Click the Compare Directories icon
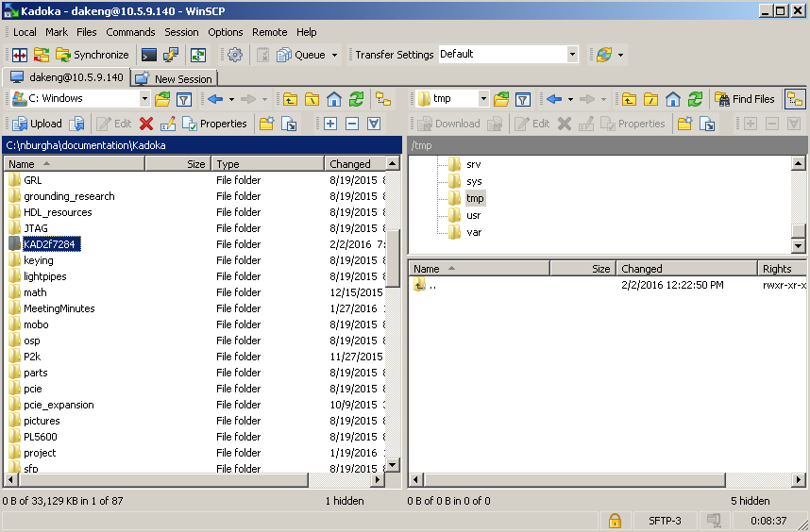810x532 pixels. pyautogui.click(x=20, y=55)
